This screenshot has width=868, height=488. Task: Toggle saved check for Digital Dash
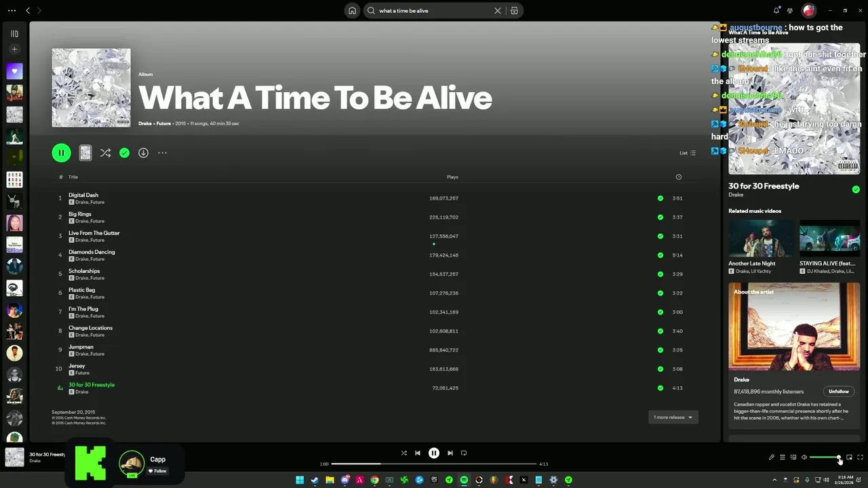[660, 199]
